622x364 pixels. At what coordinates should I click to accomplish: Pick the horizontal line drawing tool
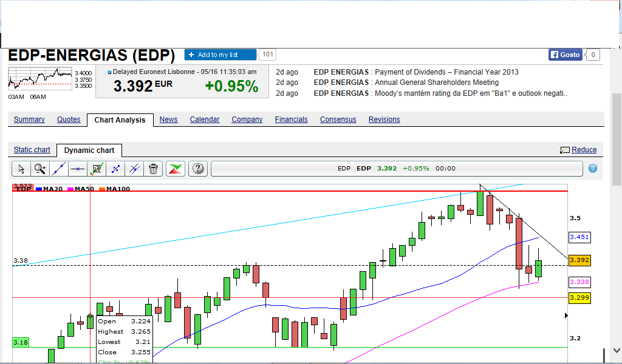click(77, 169)
